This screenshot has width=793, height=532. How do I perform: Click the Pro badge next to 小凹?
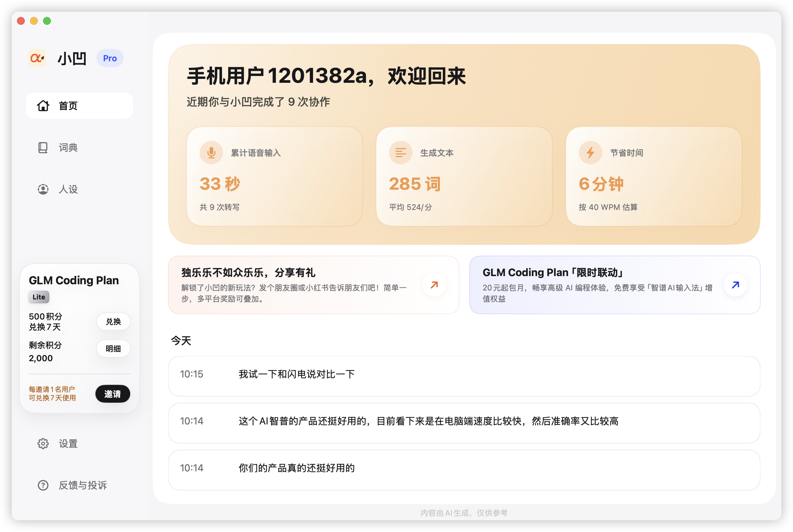point(110,58)
